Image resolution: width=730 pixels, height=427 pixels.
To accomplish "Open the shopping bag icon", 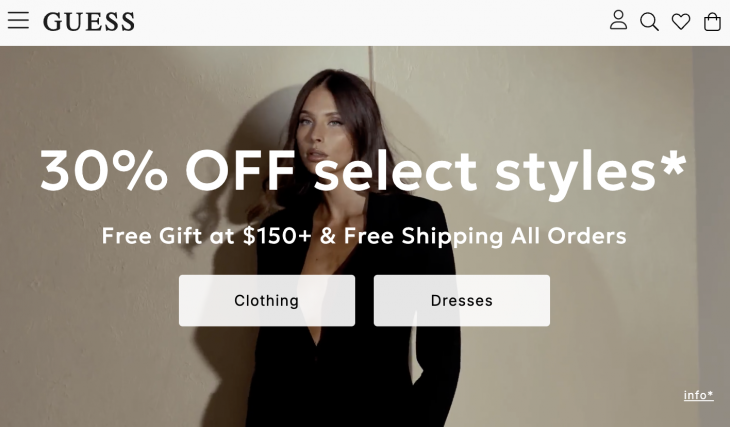I will pyautogui.click(x=712, y=21).
